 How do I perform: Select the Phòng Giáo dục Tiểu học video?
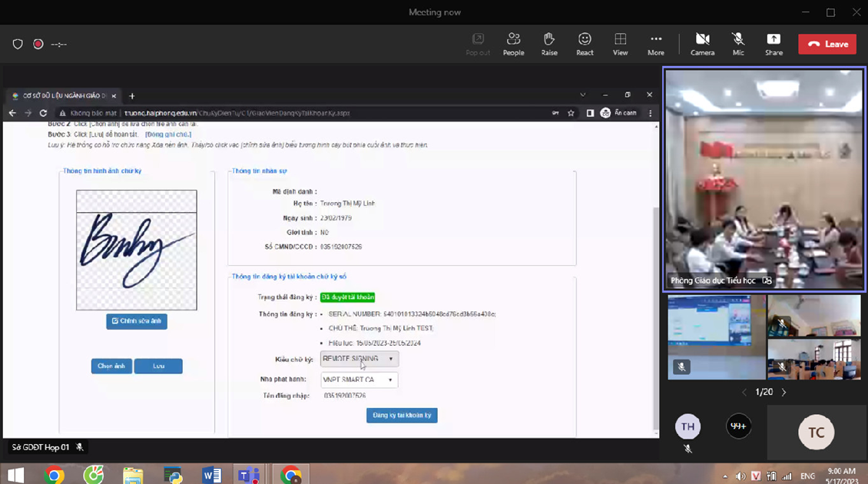coord(764,179)
